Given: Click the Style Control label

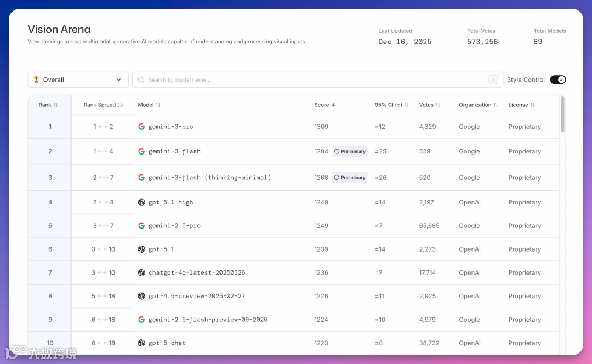Looking at the screenshot, I should pyautogui.click(x=526, y=79).
